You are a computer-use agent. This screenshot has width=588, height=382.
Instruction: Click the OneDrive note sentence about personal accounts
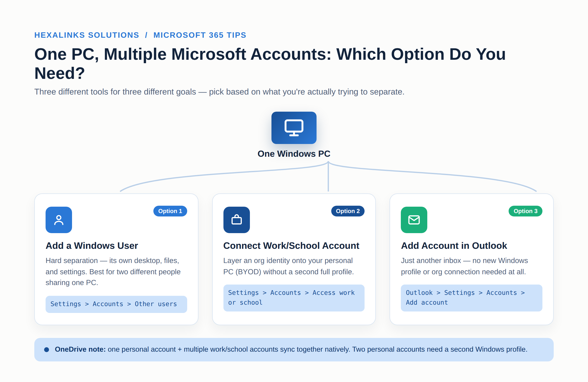pos(317,349)
